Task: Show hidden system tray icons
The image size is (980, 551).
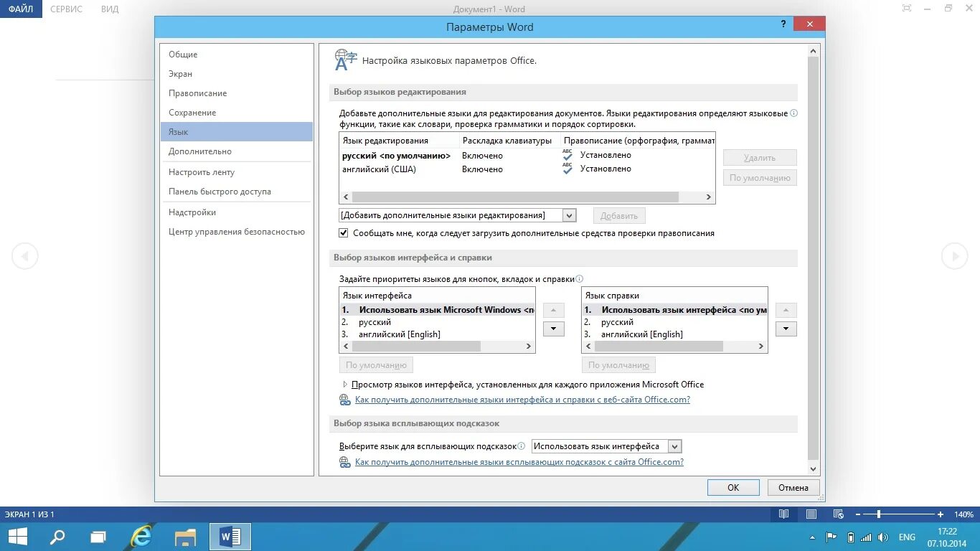Action: click(812, 537)
